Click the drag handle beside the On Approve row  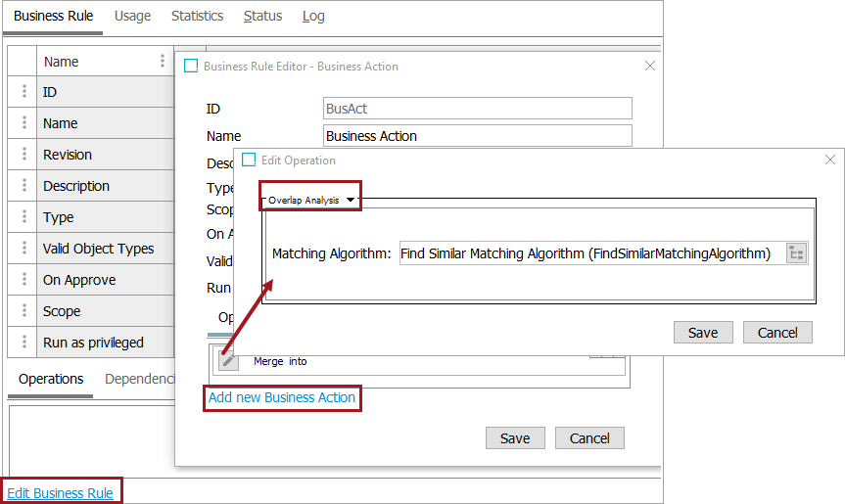(x=23, y=280)
